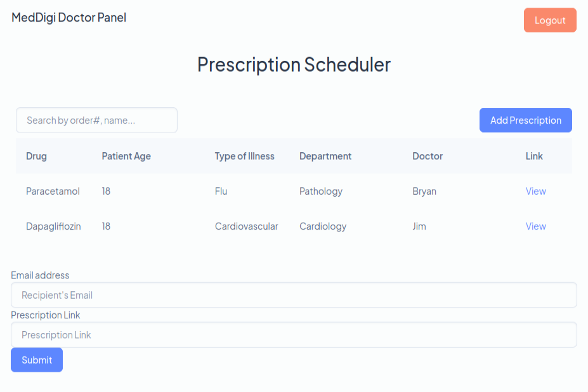Click the Recipient's Email input field
Image resolution: width=588 pixels, height=392 pixels.
[x=294, y=295]
